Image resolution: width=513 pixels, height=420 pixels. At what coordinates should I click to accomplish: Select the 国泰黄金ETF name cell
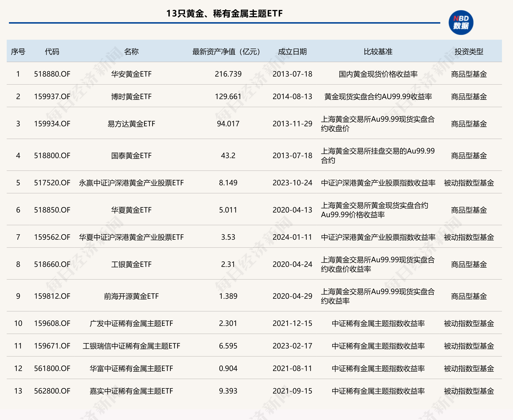click(x=131, y=155)
